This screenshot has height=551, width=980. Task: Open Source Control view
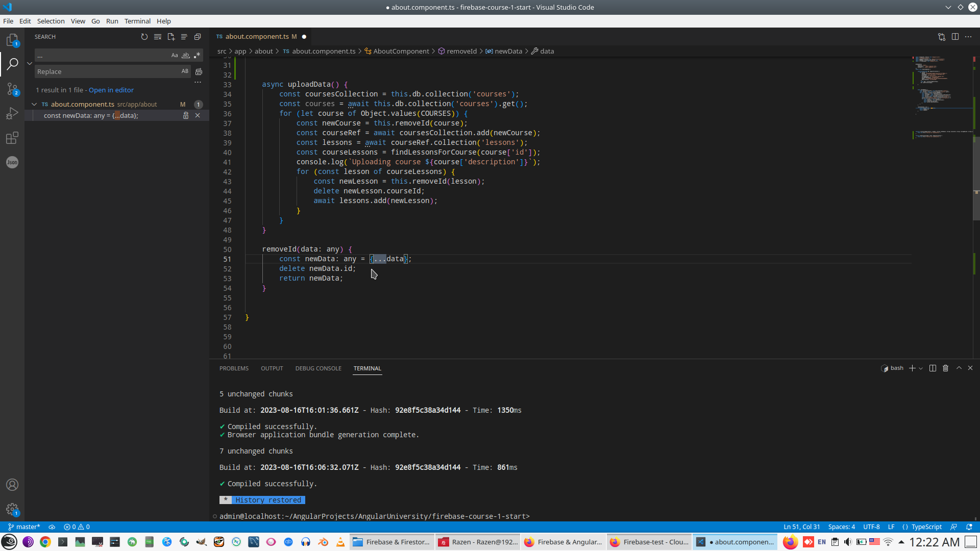point(12,89)
